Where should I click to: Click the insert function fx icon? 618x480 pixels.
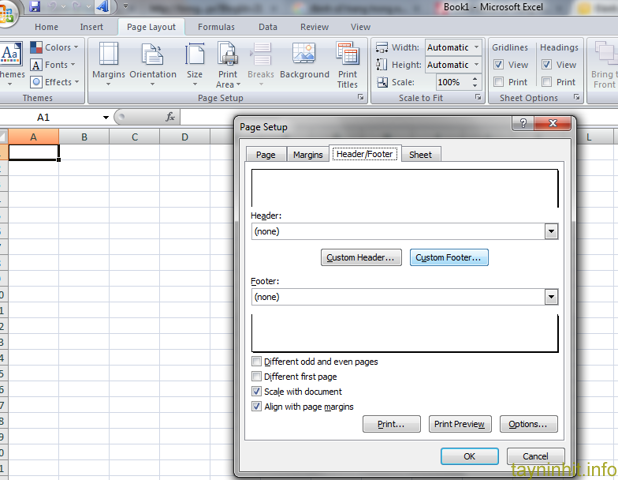170,117
